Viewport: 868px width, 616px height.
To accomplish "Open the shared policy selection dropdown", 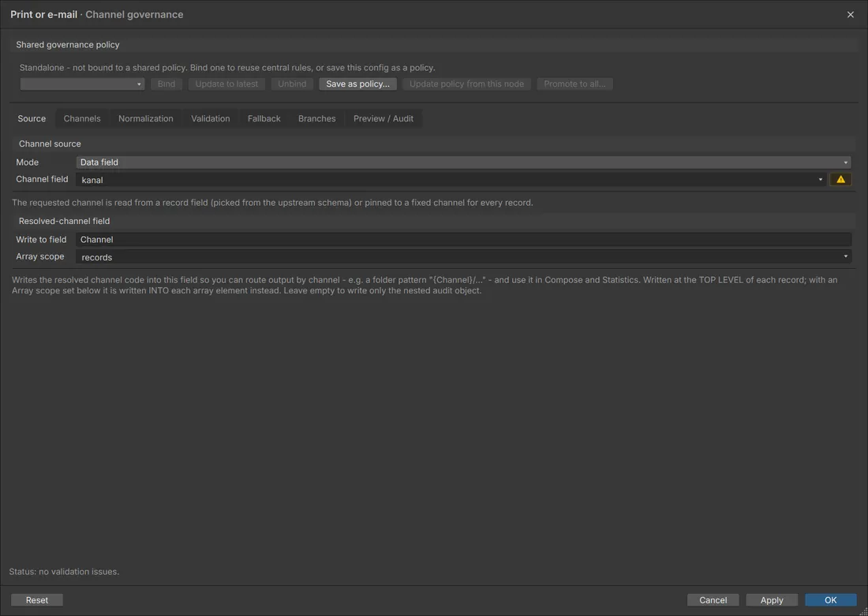I will [83, 84].
